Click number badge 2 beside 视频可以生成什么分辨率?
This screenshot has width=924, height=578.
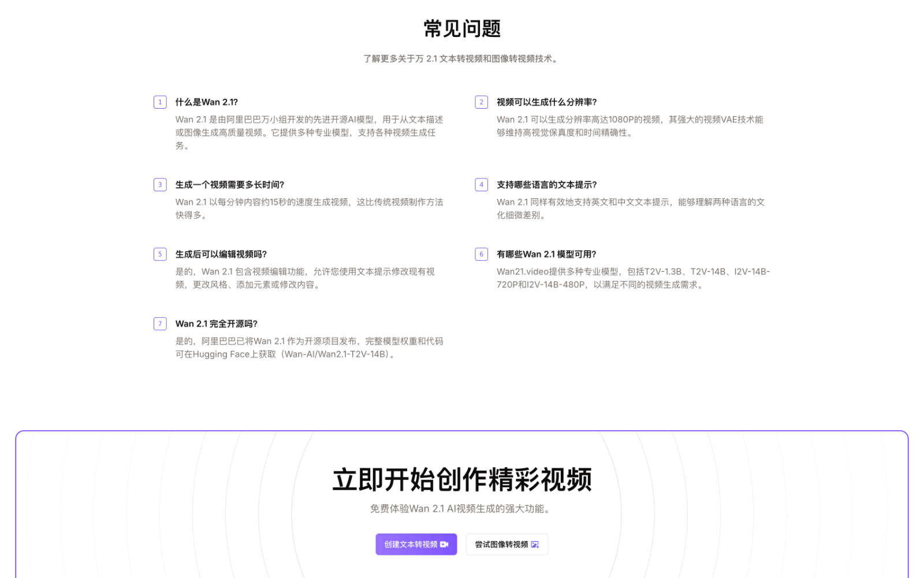(x=481, y=102)
